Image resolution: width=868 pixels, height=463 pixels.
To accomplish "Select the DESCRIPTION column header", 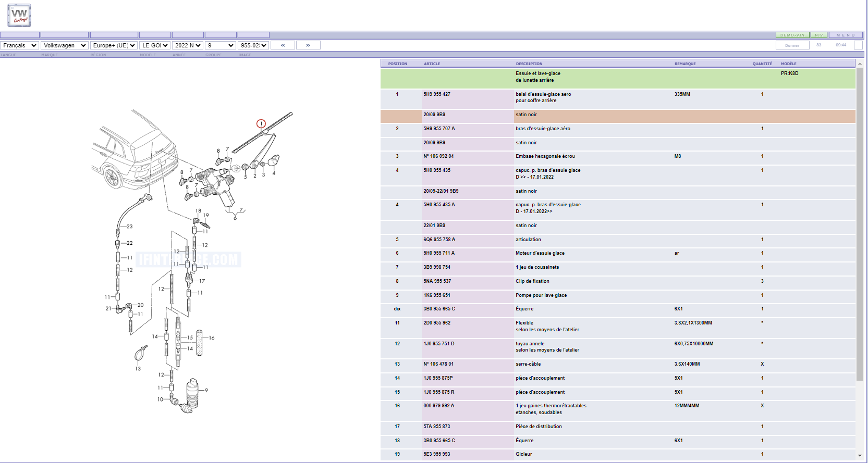I will (529, 64).
